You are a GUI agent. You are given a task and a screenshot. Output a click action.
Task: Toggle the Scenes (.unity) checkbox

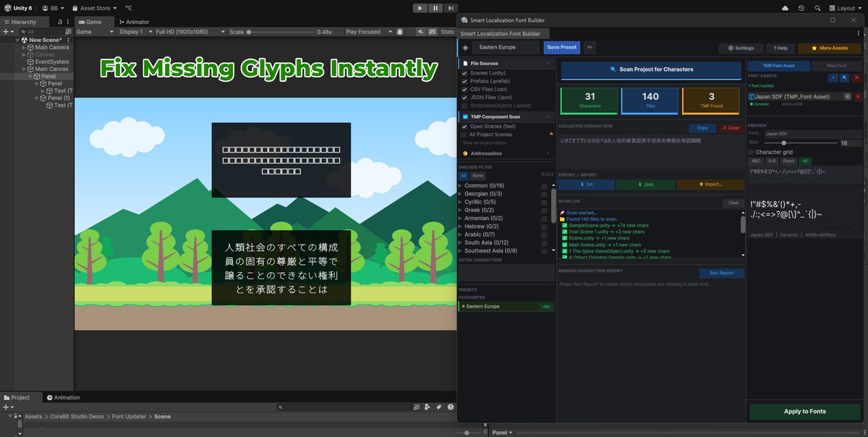tap(464, 73)
